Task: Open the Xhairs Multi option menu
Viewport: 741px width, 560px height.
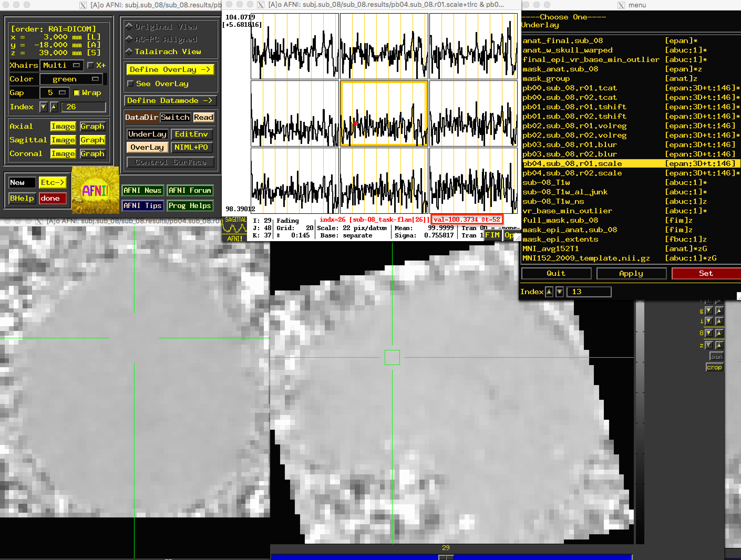Action: [x=62, y=65]
